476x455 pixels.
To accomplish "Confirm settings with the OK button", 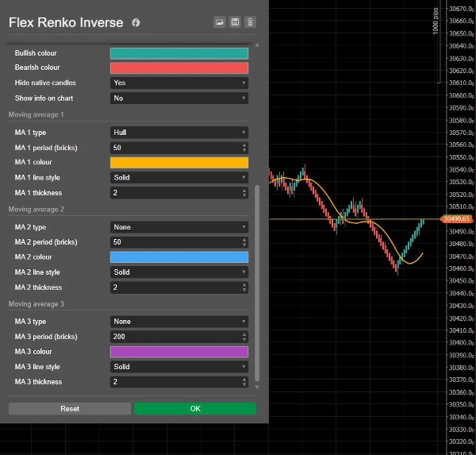I will click(195, 409).
